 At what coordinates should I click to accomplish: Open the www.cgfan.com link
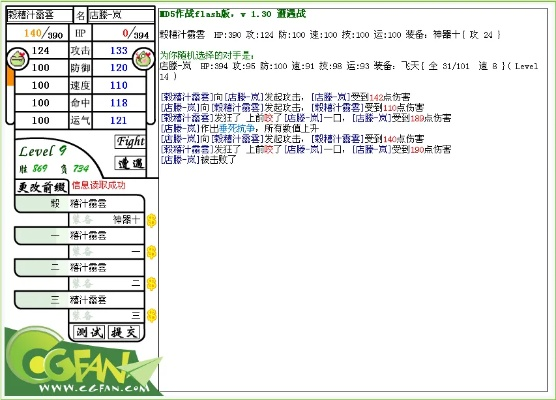click(x=94, y=388)
